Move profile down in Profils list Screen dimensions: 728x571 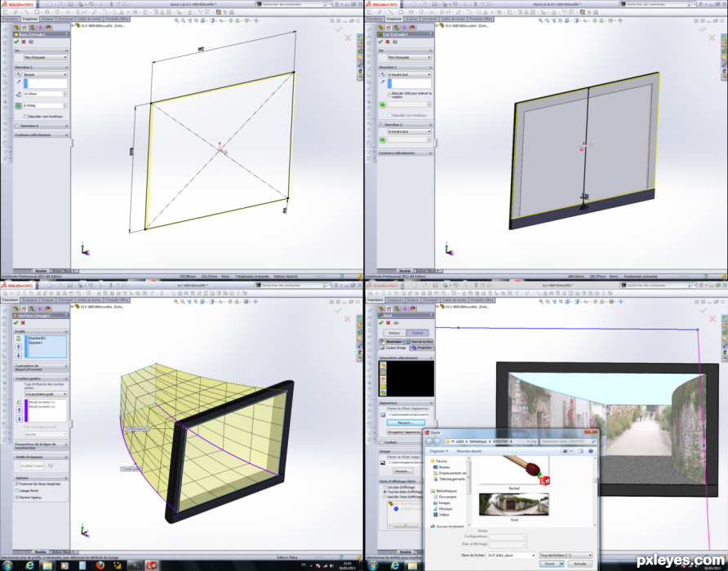point(19,355)
